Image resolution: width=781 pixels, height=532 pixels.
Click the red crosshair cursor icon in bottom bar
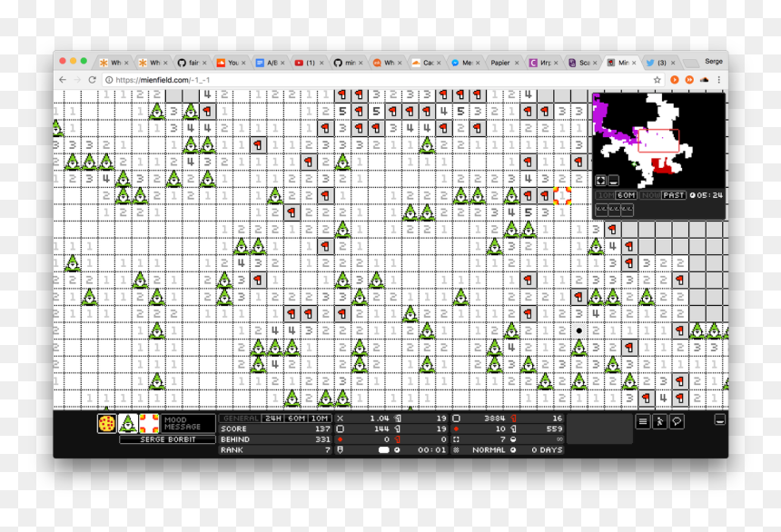[x=149, y=423]
